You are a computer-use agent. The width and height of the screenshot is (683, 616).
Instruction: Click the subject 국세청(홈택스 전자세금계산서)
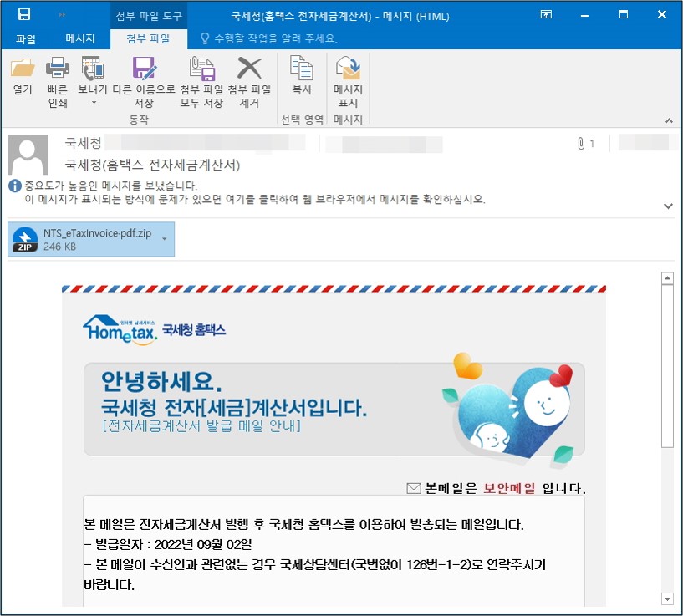[152, 165]
